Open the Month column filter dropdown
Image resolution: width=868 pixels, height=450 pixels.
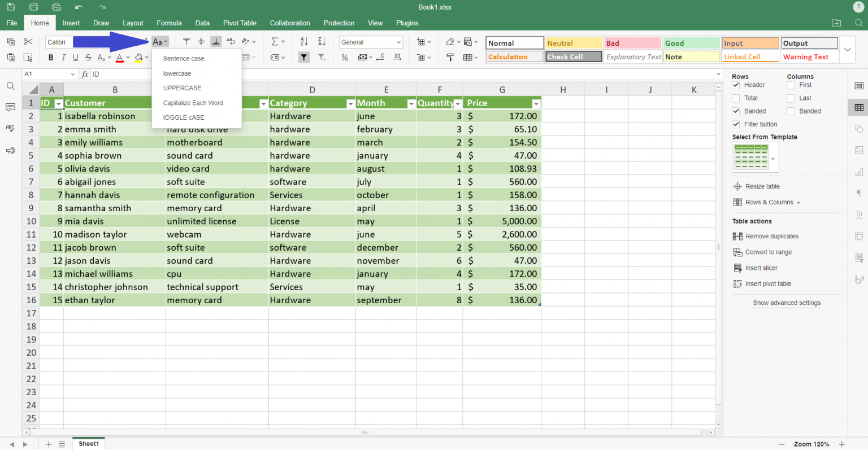pos(411,103)
